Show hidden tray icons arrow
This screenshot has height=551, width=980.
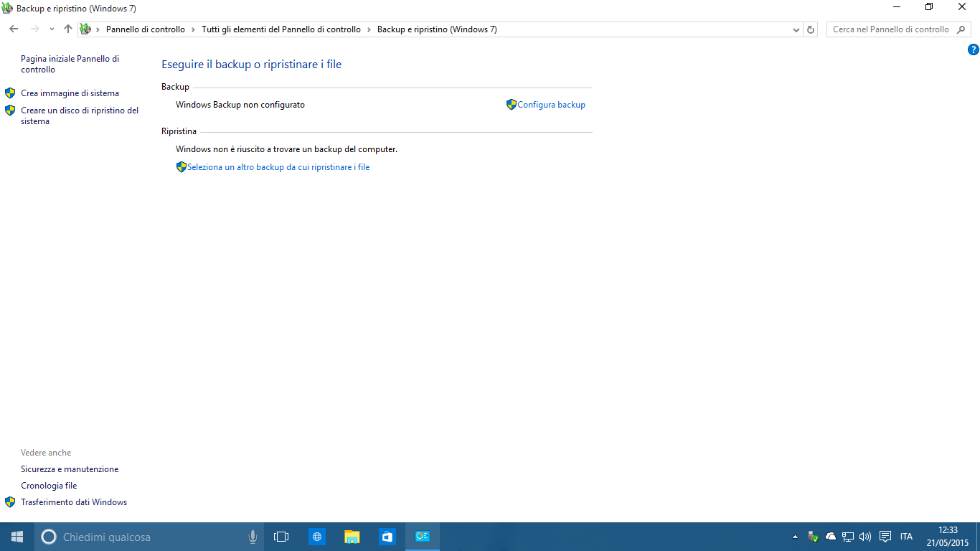click(x=795, y=537)
